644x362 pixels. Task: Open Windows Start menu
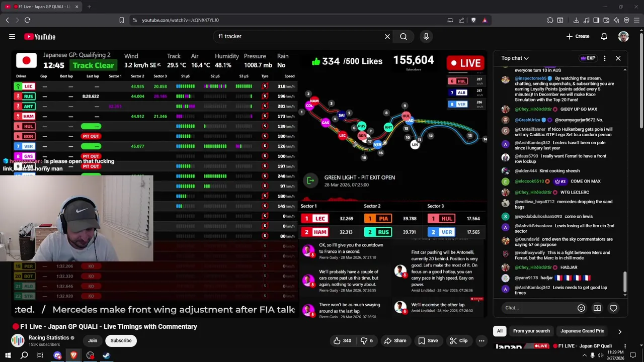click(x=8, y=355)
